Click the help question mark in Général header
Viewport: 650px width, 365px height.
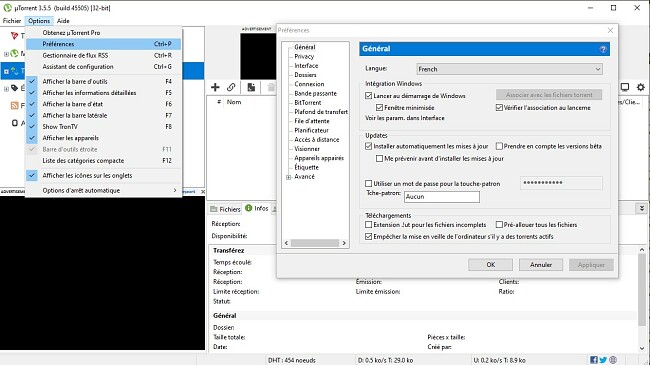coord(603,49)
